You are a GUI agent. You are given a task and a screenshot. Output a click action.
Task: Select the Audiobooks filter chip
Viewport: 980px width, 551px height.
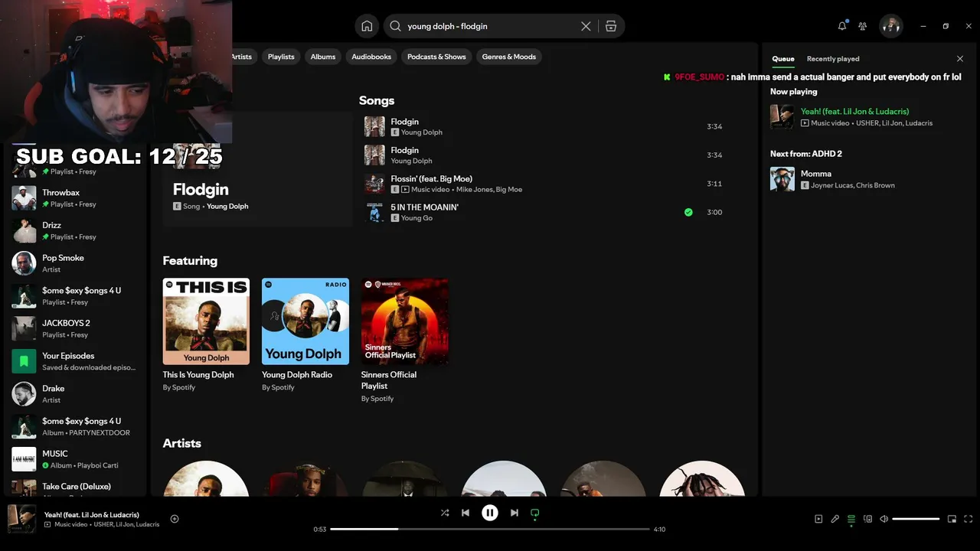click(x=371, y=57)
